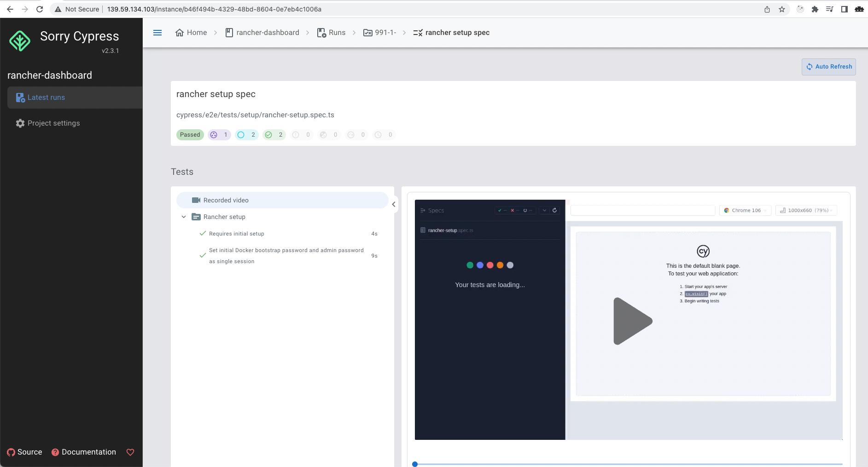The height and width of the screenshot is (467, 868).
Task: Collapse the Rancher setup test group
Action: tap(184, 217)
